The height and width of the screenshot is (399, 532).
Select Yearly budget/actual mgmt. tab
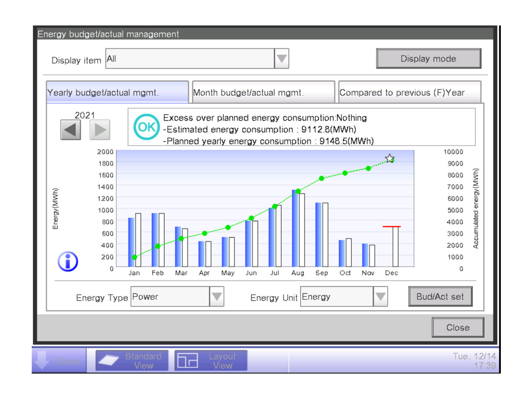(x=117, y=93)
